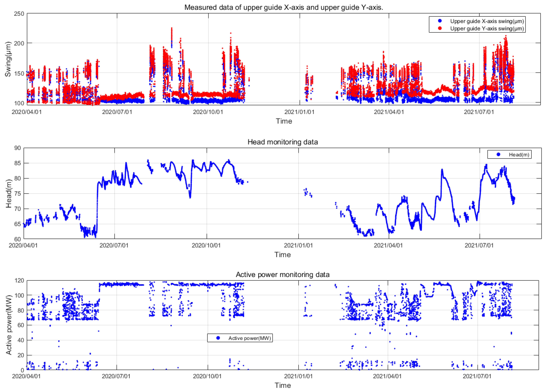
Task: Click the 2021/01/01 tick of the swing chart
Action: (299, 112)
